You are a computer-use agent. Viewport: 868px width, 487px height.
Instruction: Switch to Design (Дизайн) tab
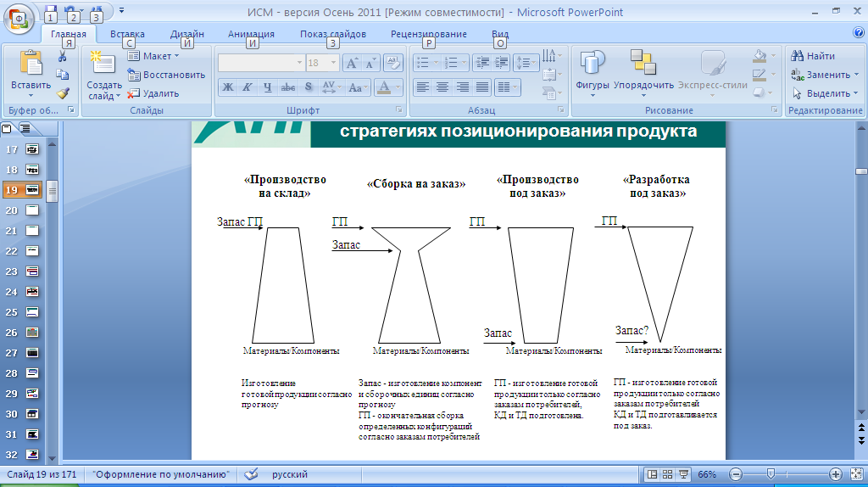pos(187,34)
